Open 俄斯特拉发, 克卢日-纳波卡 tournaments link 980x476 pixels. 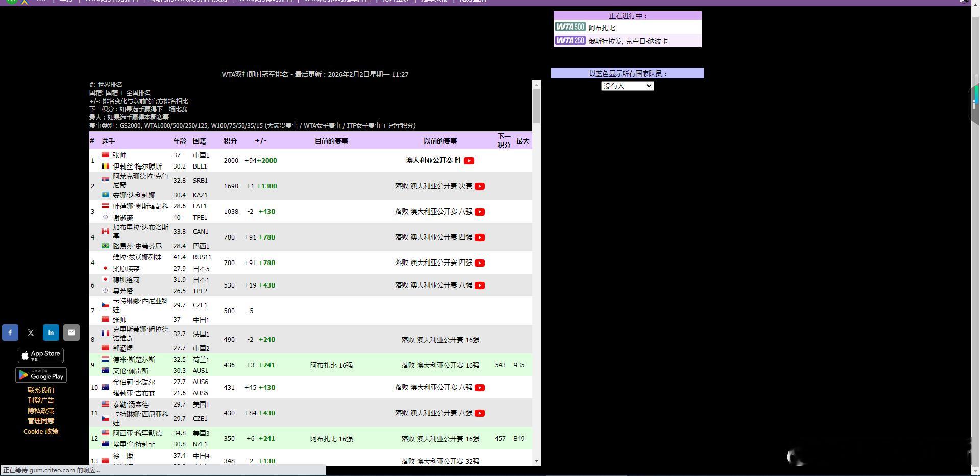coord(628,41)
